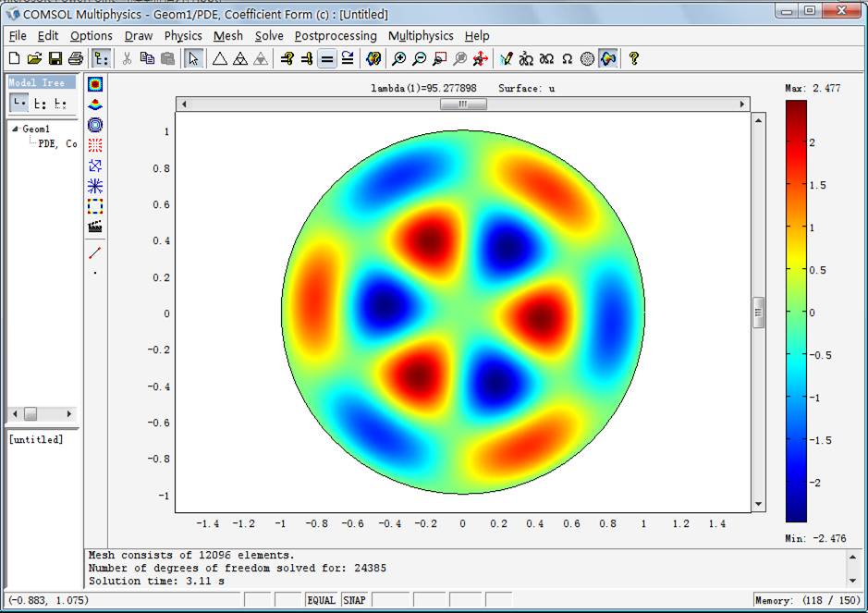Viewport: 868px width, 613px height.
Task: Click the Save disk icon
Action: click(x=55, y=58)
